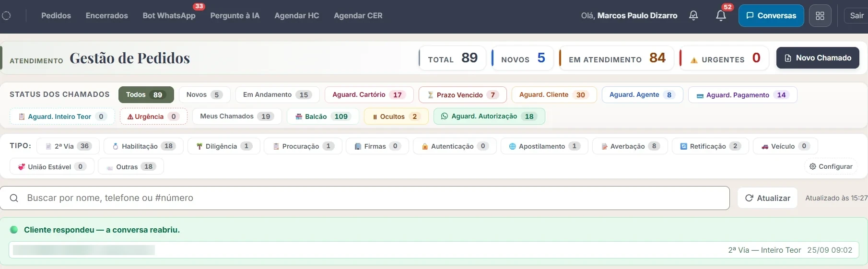The image size is (868, 269).
Task: Filter by Aguard. Inteiro Teor
Action: [x=62, y=117]
